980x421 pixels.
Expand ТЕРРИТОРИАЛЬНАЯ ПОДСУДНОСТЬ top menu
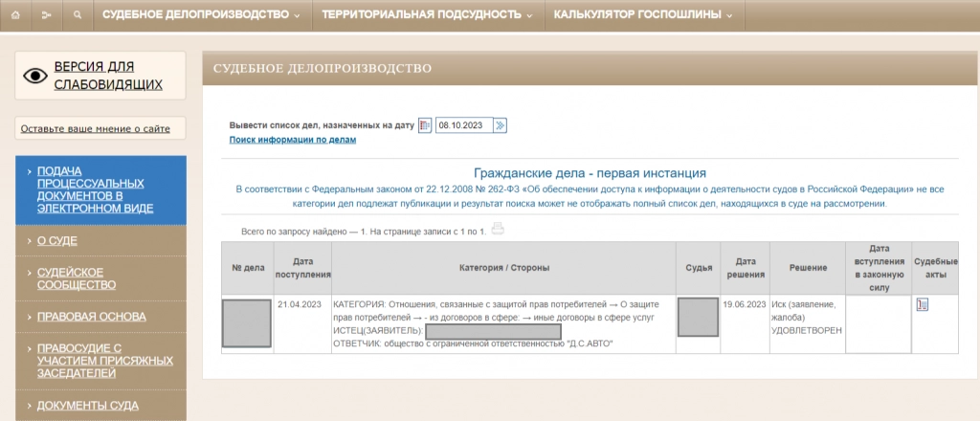coord(428,15)
